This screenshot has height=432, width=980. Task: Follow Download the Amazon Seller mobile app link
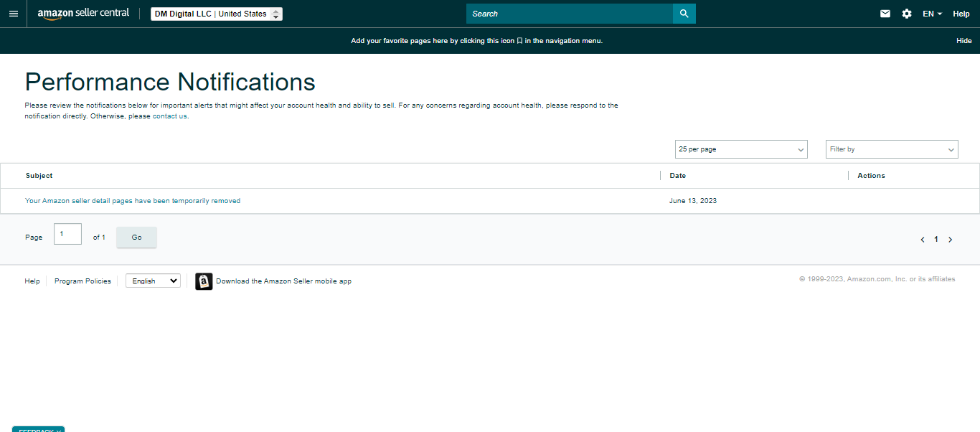284,281
